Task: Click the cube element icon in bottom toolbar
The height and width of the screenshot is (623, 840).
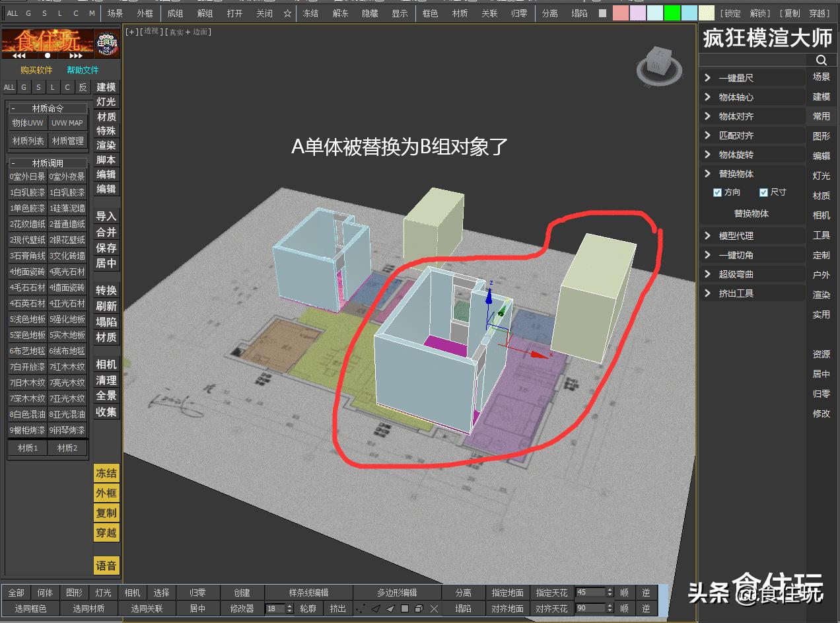Action: (x=418, y=608)
